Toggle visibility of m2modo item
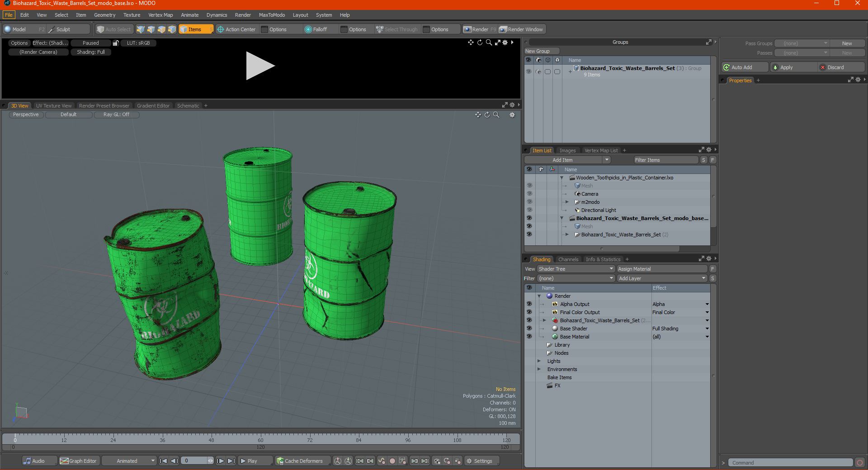This screenshot has width=868, height=470. tap(529, 202)
